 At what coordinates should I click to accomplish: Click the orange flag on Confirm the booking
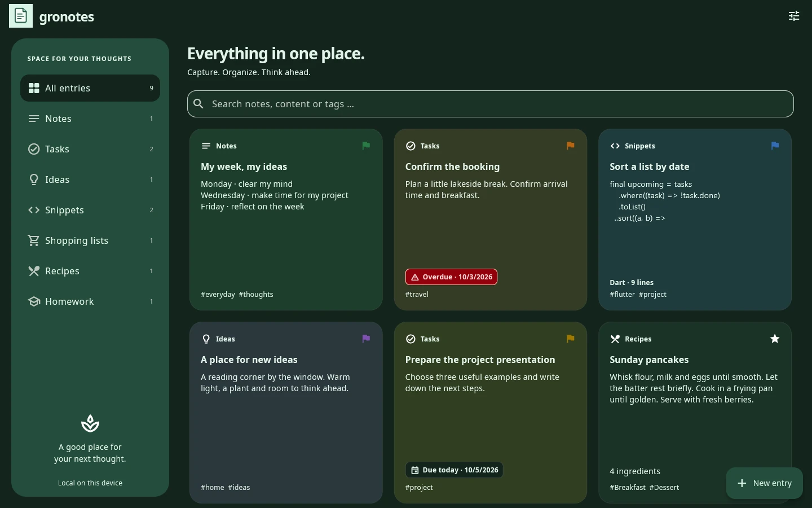(571, 146)
